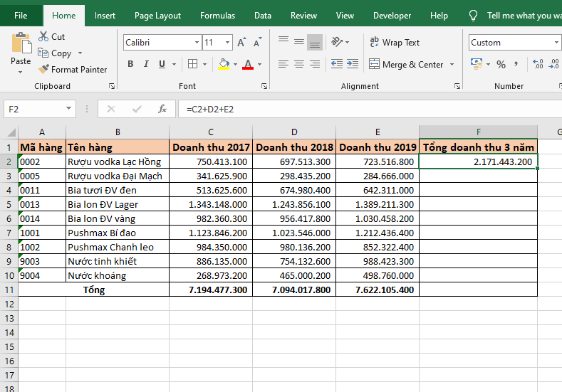
Task: Click the Cut scissors icon
Action: coord(43,36)
